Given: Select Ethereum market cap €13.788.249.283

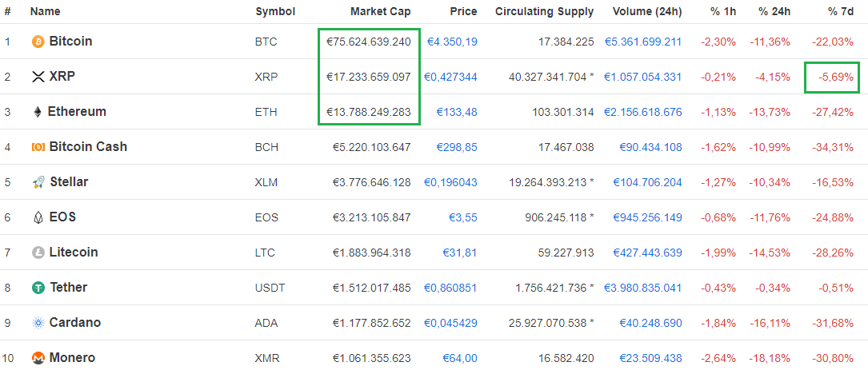Looking at the screenshot, I should click(369, 112).
